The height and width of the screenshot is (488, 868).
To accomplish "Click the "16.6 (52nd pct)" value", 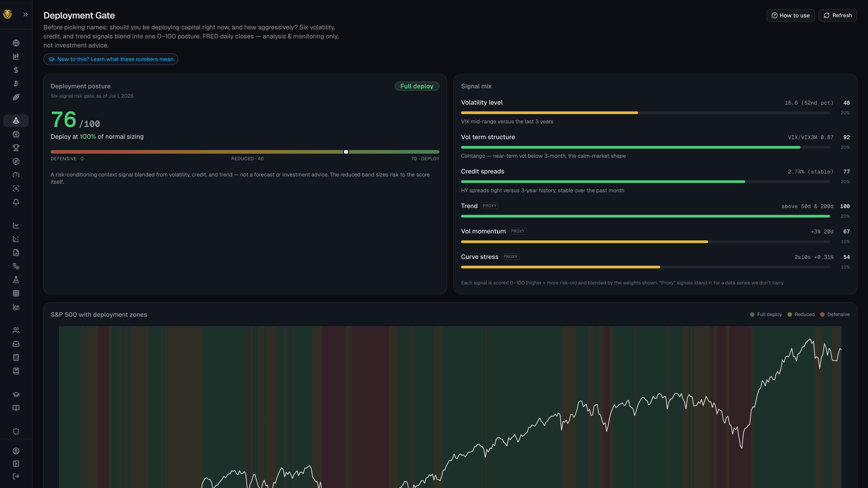I will (809, 103).
